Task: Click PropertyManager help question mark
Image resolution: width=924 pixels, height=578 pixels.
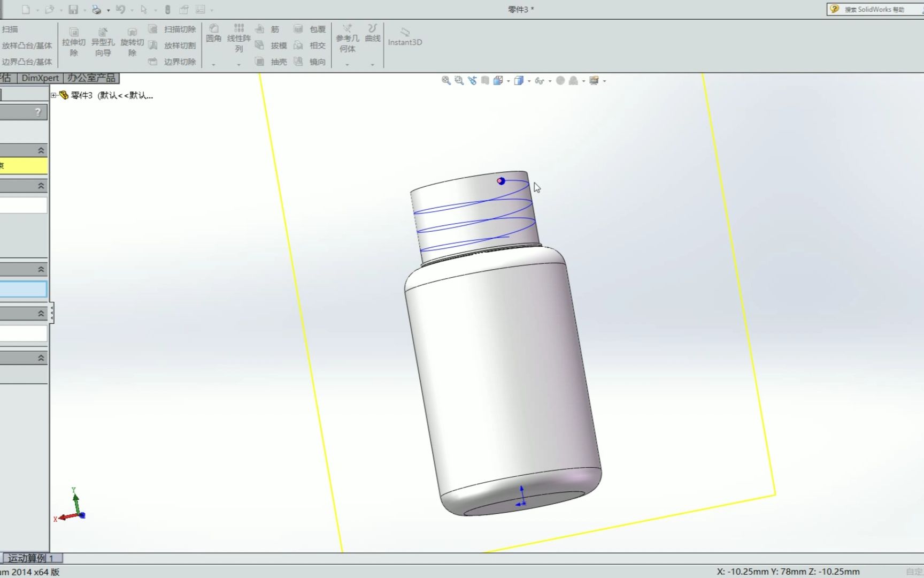Action: 37,112
